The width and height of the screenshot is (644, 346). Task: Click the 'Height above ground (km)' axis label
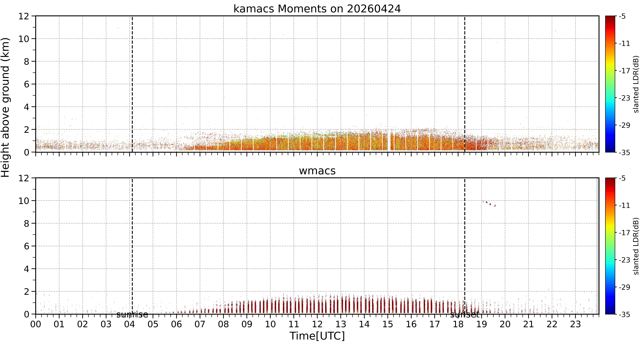pyautogui.click(x=5, y=107)
